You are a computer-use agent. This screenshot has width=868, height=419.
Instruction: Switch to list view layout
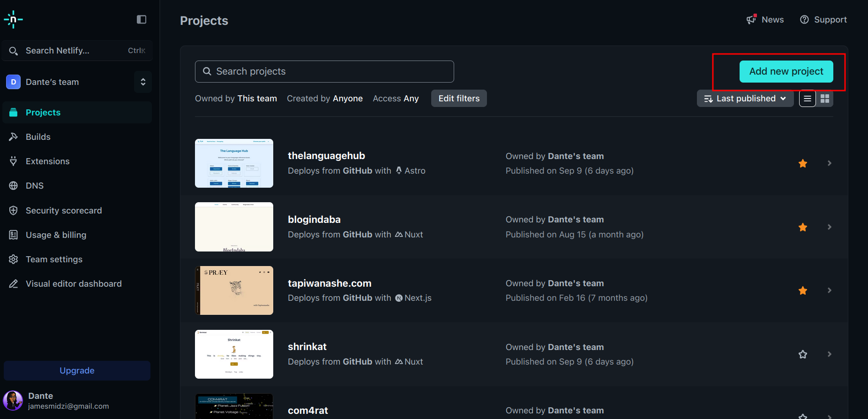click(x=808, y=99)
